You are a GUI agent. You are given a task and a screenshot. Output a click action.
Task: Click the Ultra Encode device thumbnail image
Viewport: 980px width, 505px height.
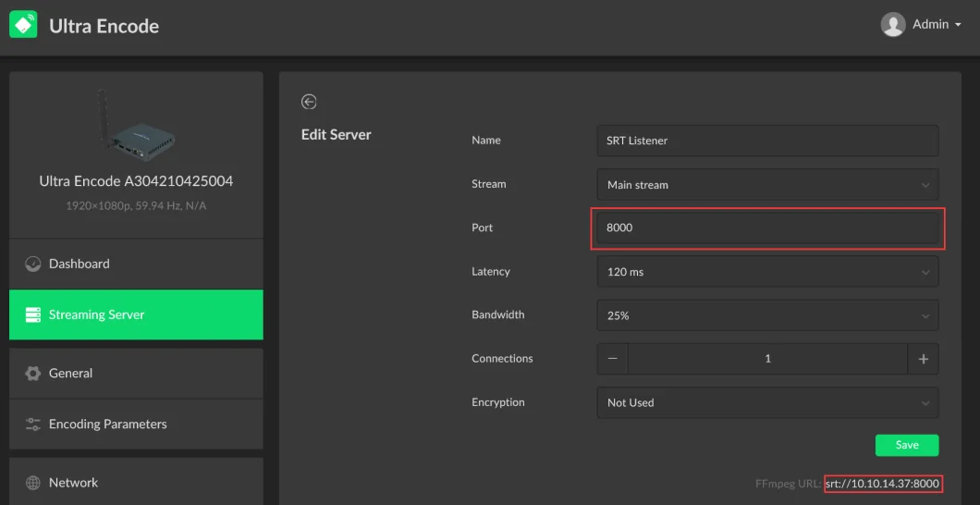coord(136,123)
